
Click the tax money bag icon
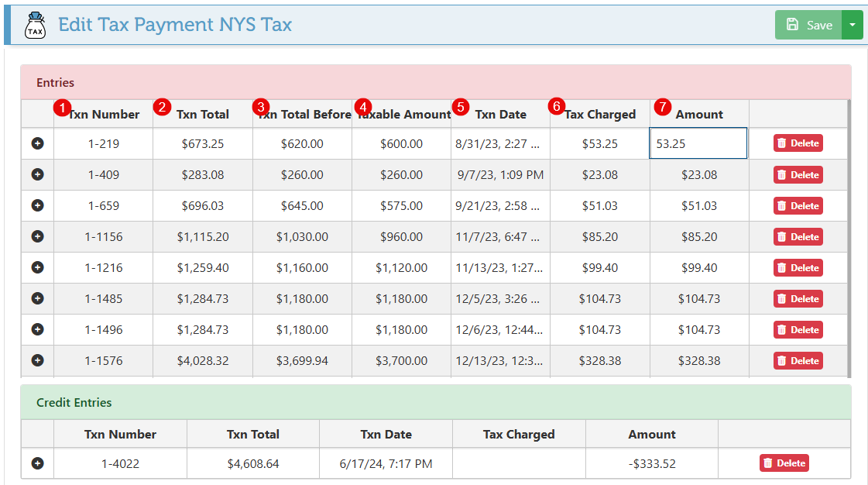click(36, 25)
